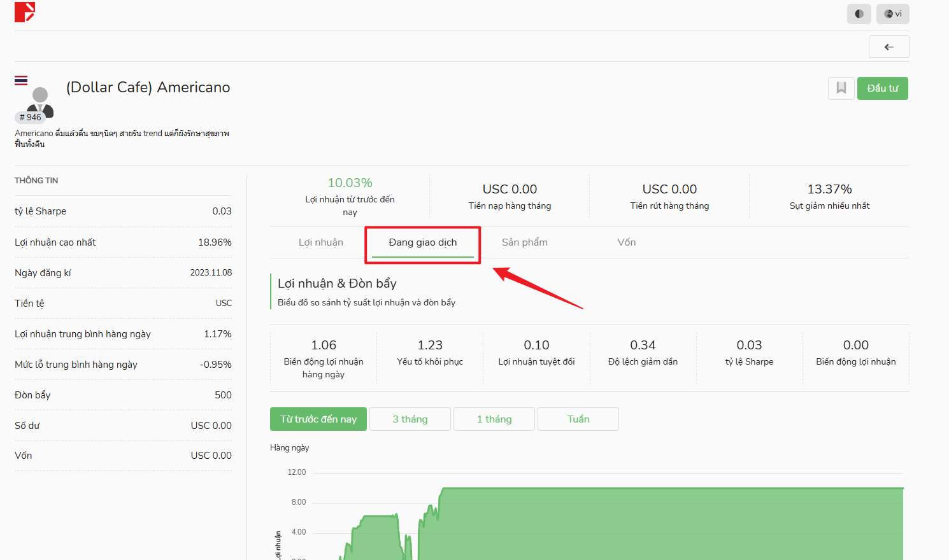Select the 1 tháng range

(x=494, y=419)
